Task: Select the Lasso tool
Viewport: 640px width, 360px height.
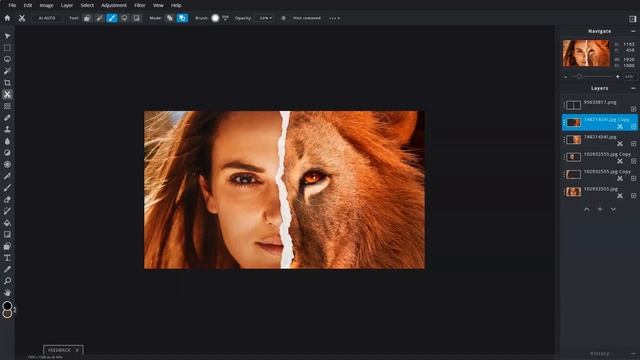Action: [7, 59]
